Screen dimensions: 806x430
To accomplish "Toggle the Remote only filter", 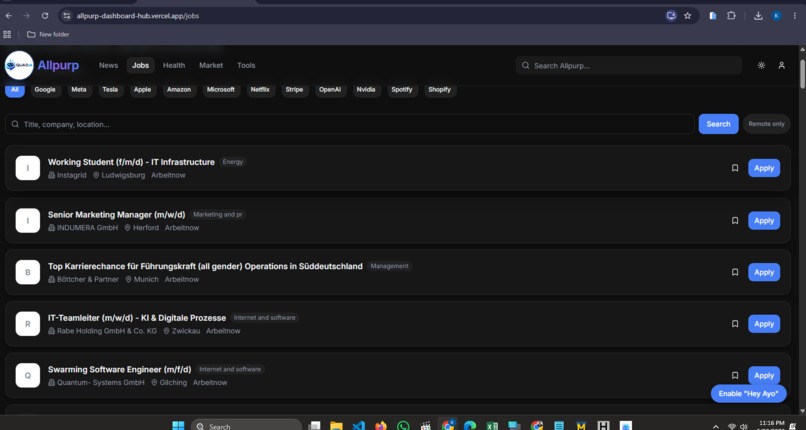I will click(766, 124).
